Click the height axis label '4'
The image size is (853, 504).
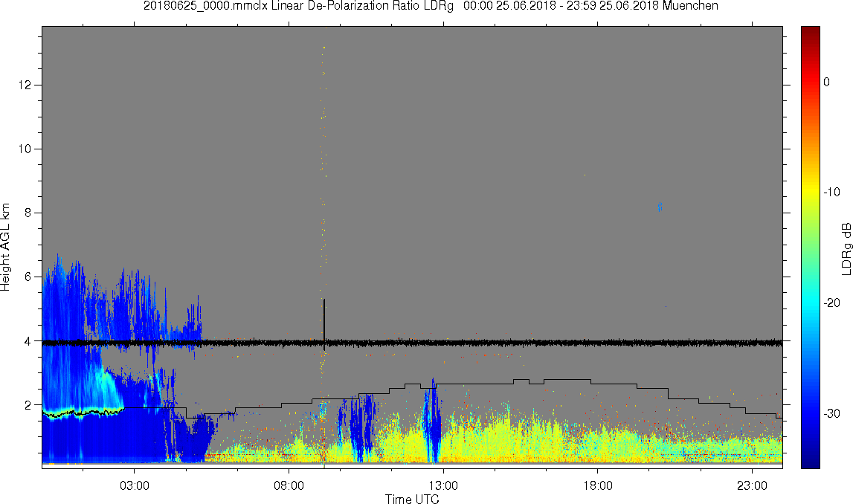coord(29,341)
